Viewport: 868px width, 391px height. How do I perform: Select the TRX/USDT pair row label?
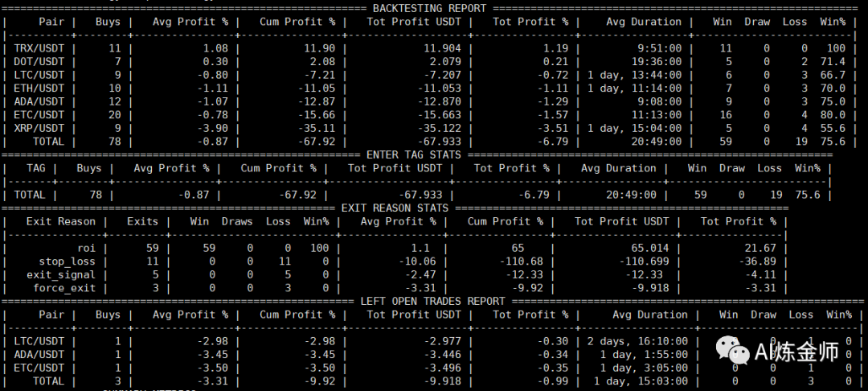click(39, 49)
